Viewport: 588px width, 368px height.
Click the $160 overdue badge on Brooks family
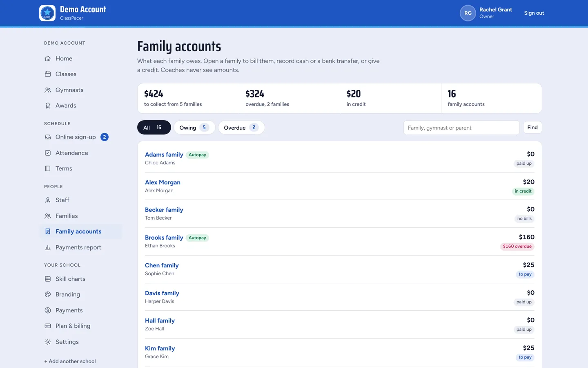(x=517, y=247)
